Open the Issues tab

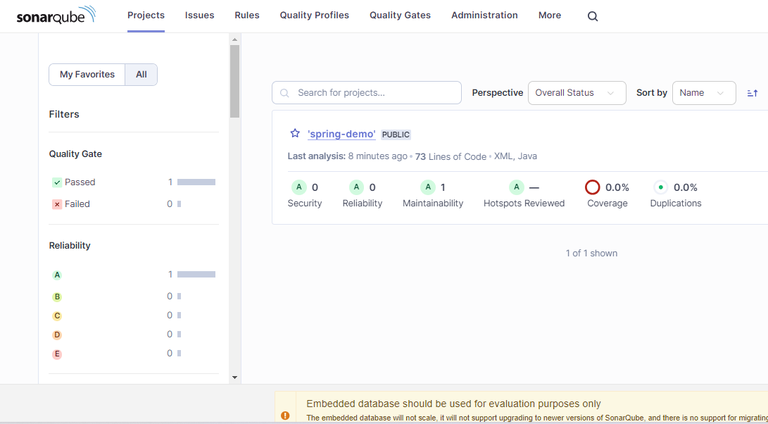point(199,16)
